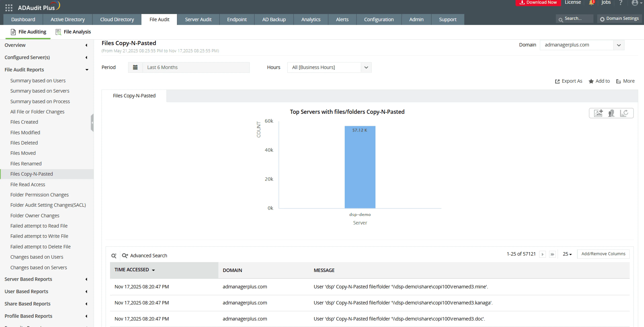Open the Jobs link
The image size is (644, 327).
(x=606, y=3)
